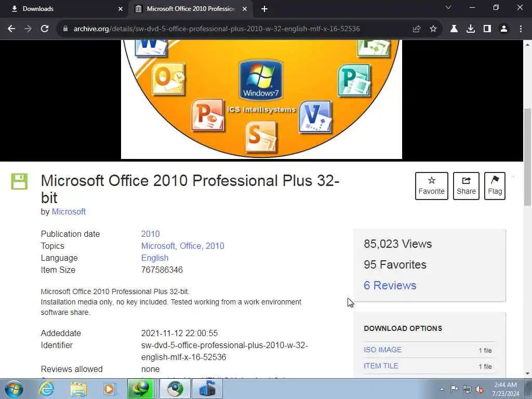Open the Windows Start menu orb

click(14, 389)
